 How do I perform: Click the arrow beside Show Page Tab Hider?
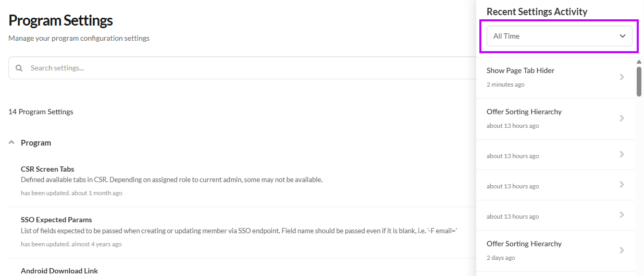pyautogui.click(x=622, y=77)
